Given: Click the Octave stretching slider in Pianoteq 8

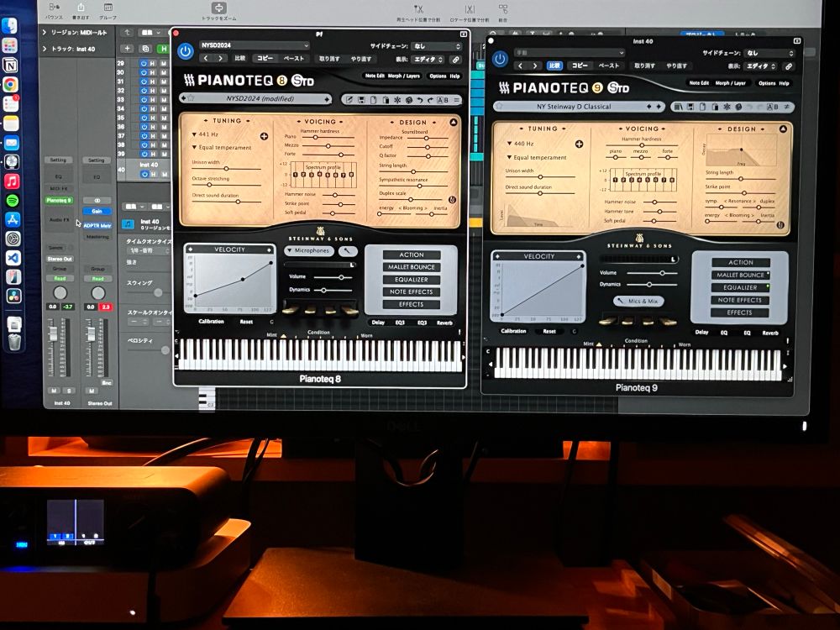Looking at the screenshot, I should pyautogui.click(x=227, y=185).
